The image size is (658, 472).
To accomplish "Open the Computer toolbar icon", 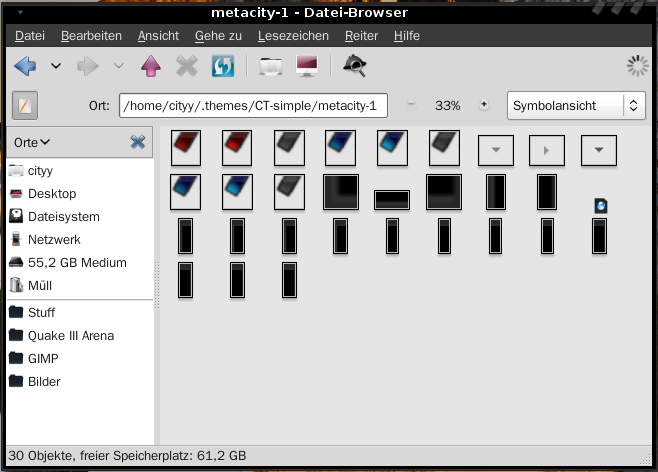I will point(307,66).
